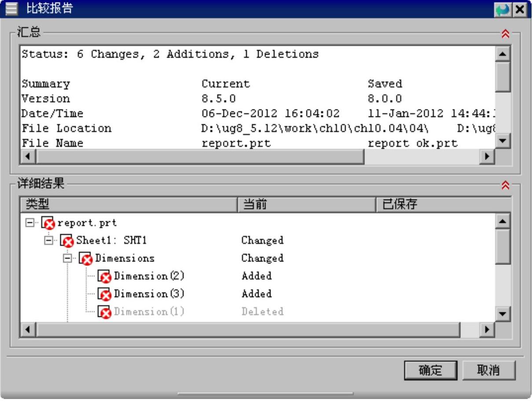Click the 'report ok.prt' file name

pos(413,143)
